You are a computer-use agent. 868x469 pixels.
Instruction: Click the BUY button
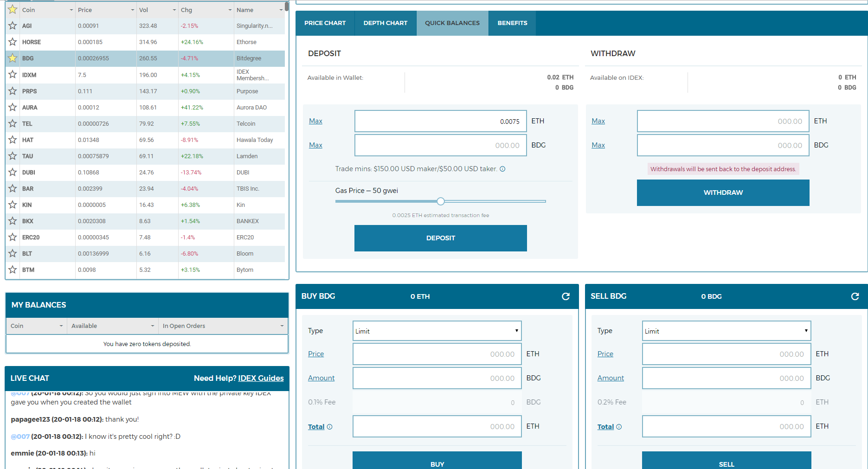(x=437, y=460)
